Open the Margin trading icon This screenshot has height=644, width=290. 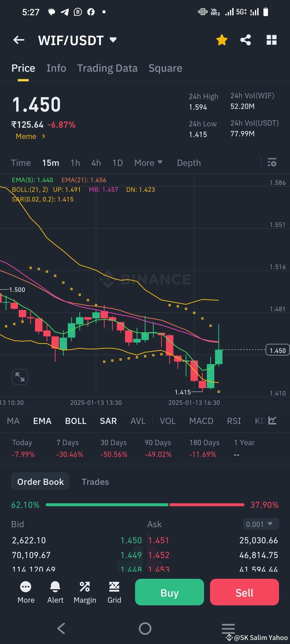tap(85, 592)
